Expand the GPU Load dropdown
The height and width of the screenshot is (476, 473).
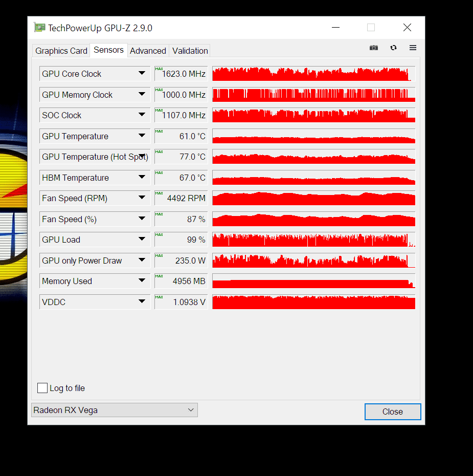pyautogui.click(x=142, y=239)
